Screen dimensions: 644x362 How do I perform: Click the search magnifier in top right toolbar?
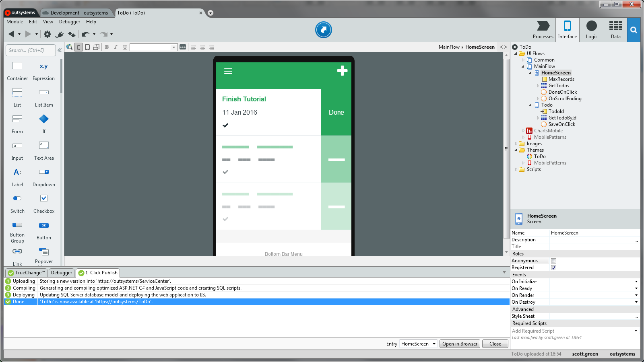(634, 30)
